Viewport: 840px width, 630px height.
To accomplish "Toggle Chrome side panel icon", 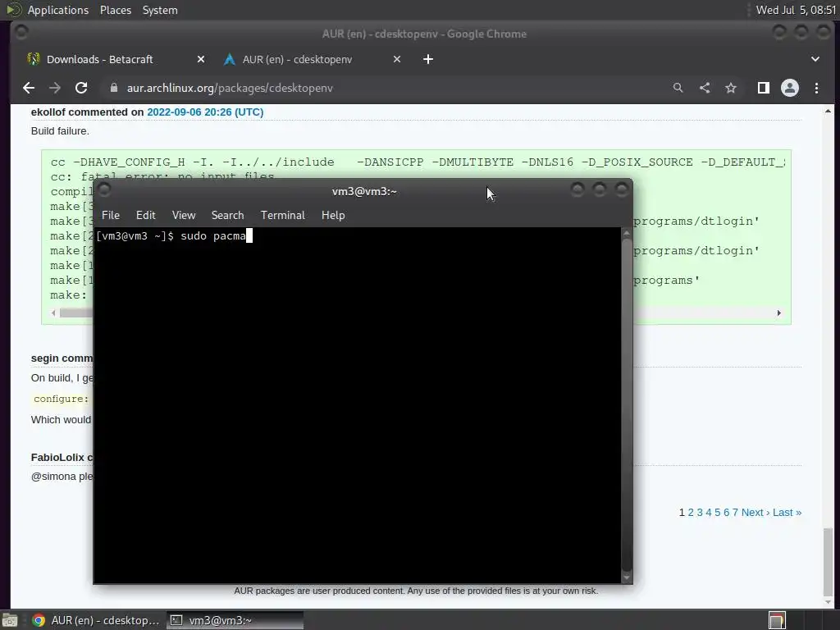I will (764, 88).
